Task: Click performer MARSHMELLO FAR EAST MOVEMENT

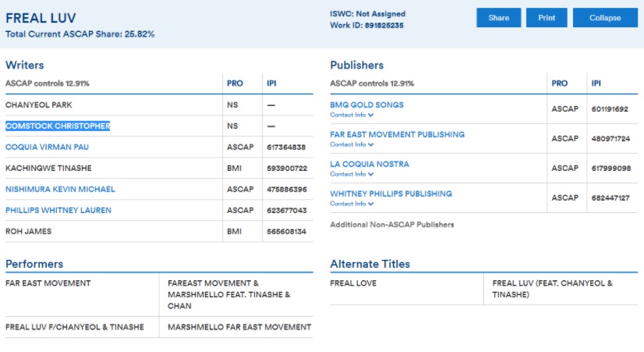Action: pos(239,327)
